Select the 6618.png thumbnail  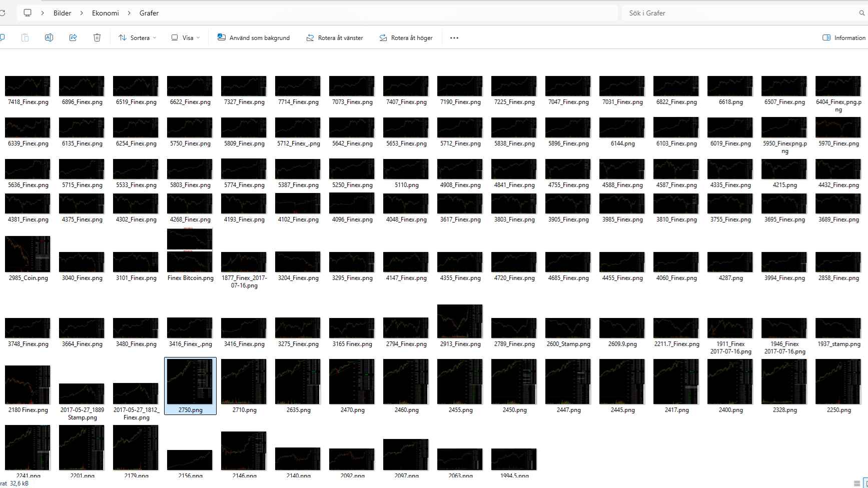pyautogui.click(x=730, y=86)
